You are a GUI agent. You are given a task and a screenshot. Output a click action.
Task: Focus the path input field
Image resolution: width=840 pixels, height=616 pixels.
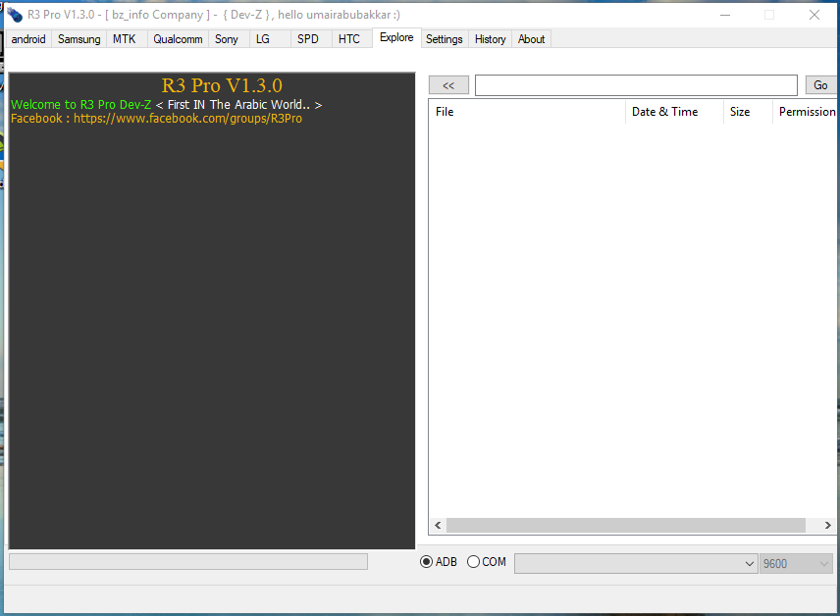pos(637,85)
